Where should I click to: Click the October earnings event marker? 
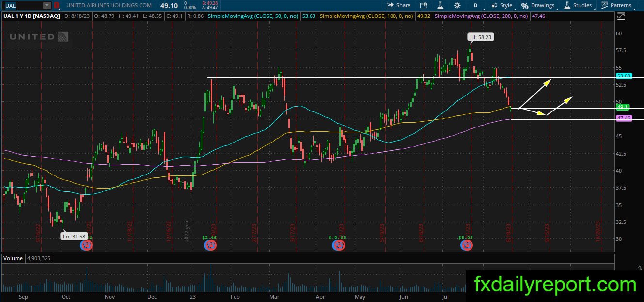point(86,245)
